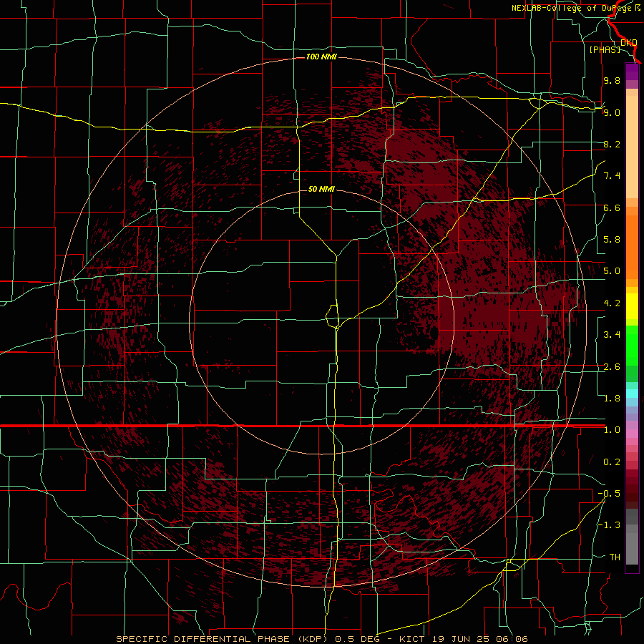Click the cyan segment of the color bar
Screen dimensions: 644x644
pos(632,394)
